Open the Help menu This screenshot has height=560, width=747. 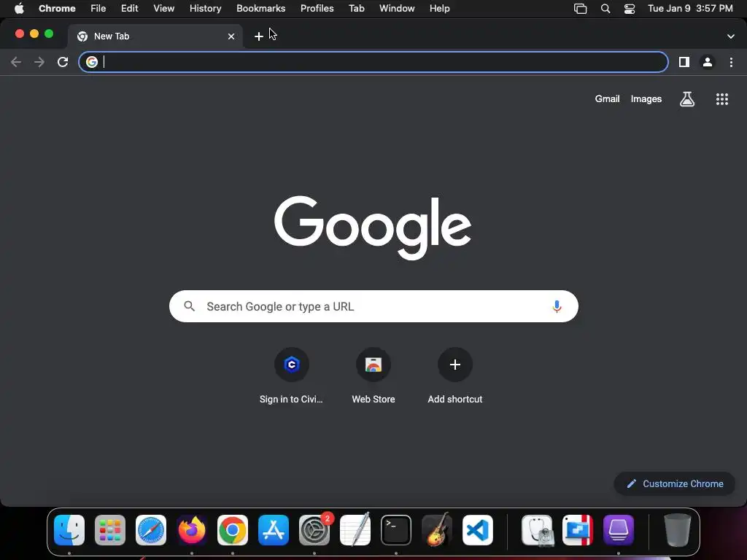pyautogui.click(x=439, y=9)
